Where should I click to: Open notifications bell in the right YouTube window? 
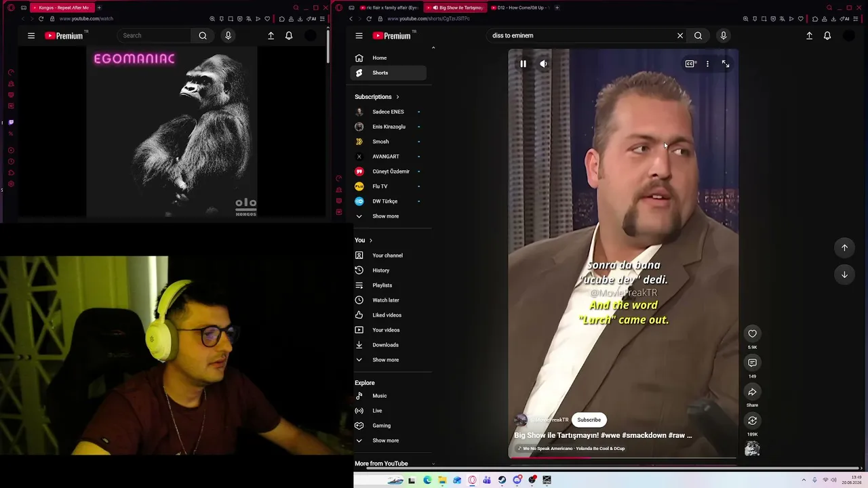tap(827, 35)
